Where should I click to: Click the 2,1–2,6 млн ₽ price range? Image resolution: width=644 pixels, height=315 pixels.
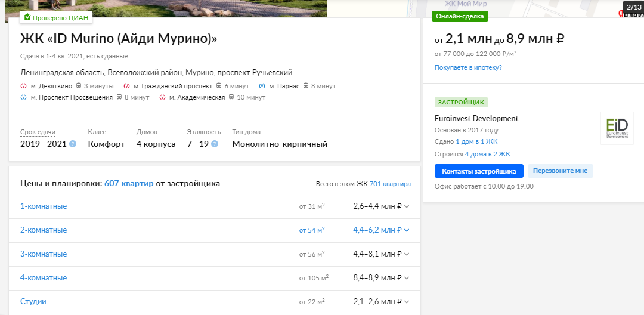point(377,302)
